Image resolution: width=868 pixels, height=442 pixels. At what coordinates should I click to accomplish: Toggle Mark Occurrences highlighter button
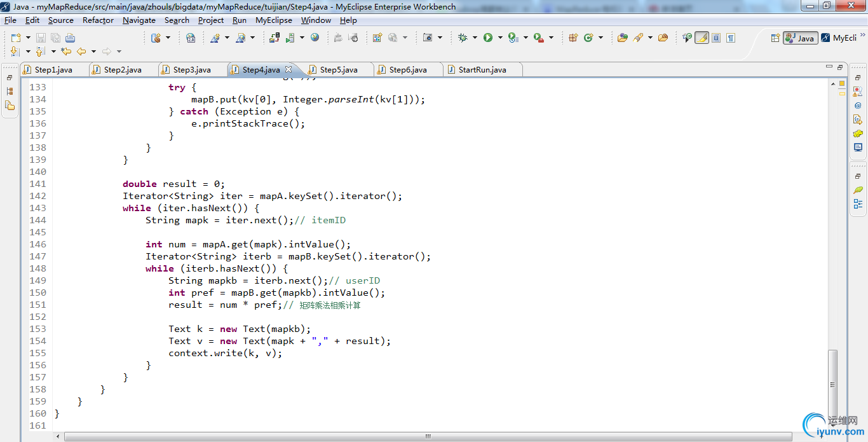pyautogui.click(x=702, y=38)
